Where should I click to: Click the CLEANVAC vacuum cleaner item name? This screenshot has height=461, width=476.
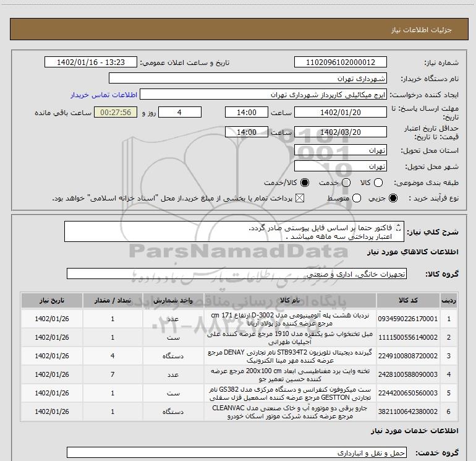pos(290,411)
